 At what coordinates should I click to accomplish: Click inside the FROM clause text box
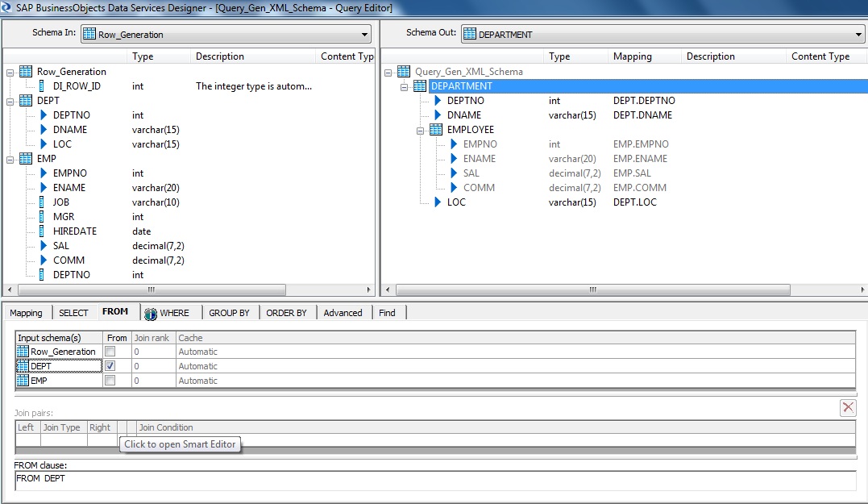pos(435,481)
